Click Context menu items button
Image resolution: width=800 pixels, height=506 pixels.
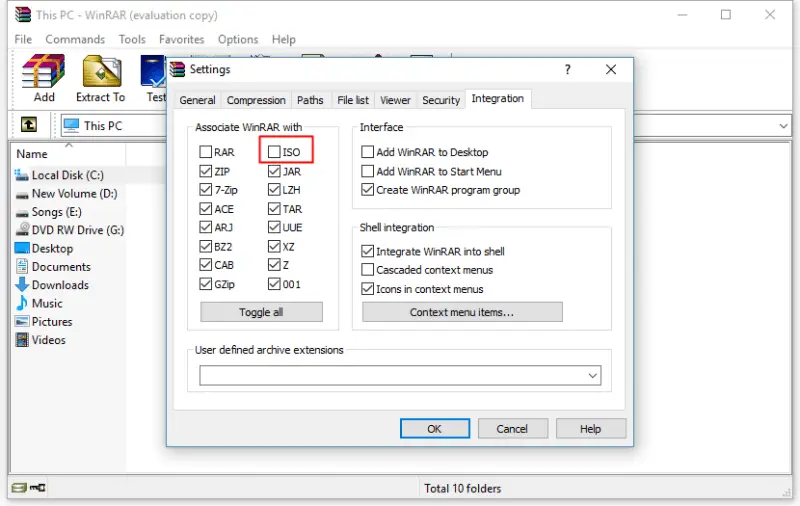(x=462, y=312)
